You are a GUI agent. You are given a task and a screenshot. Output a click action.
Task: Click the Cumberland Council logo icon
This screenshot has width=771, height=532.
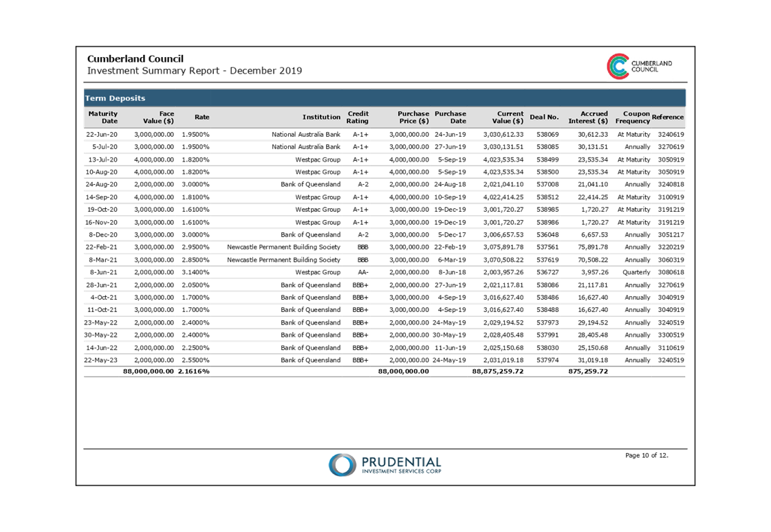pyautogui.click(x=618, y=66)
